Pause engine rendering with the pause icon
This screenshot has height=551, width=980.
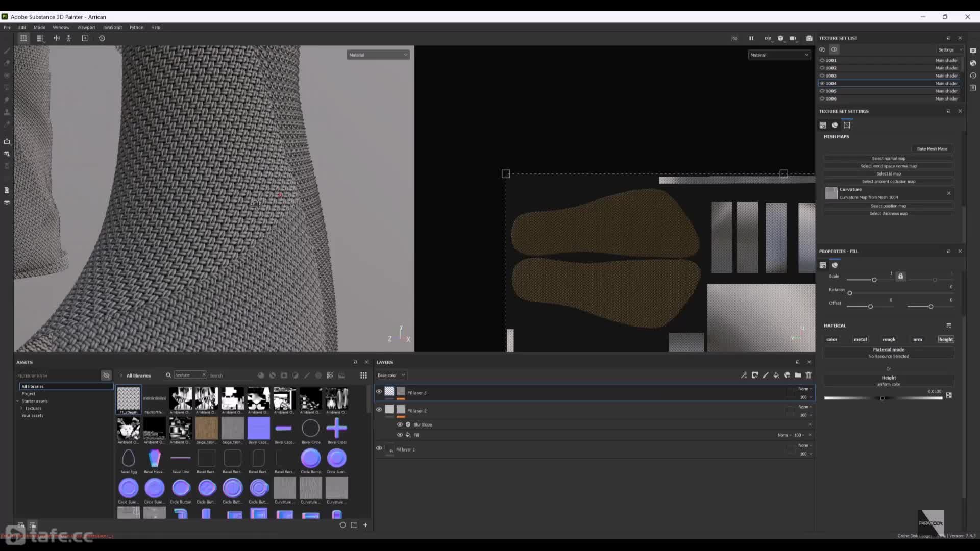751,38
